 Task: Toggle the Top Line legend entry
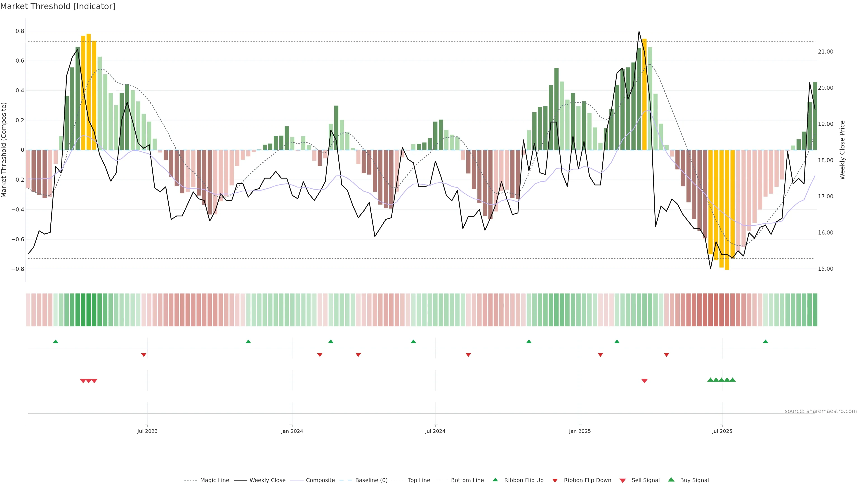(x=419, y=480)
